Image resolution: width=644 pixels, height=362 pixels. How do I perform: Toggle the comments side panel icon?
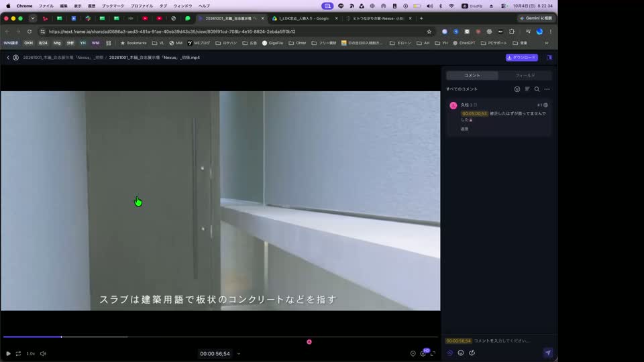(549, 58)
